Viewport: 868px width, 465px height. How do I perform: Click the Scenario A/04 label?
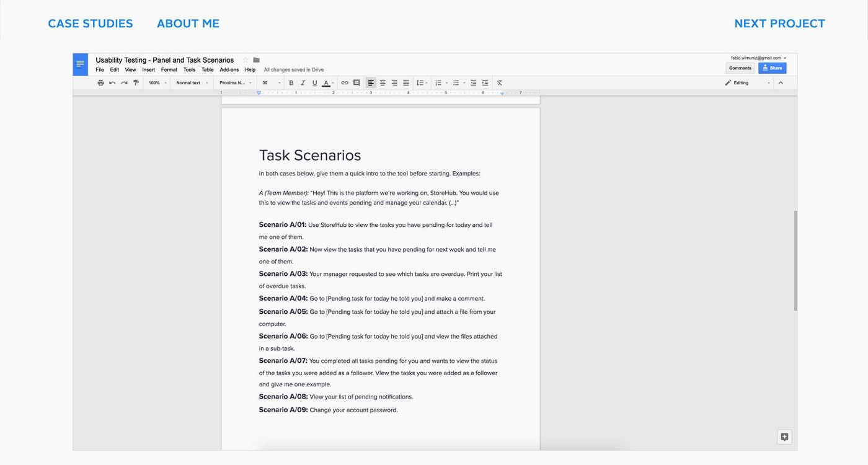point(283,299)
